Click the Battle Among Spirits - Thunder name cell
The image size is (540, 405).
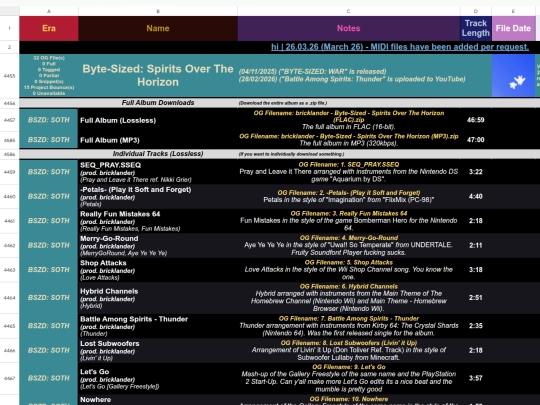158,326
